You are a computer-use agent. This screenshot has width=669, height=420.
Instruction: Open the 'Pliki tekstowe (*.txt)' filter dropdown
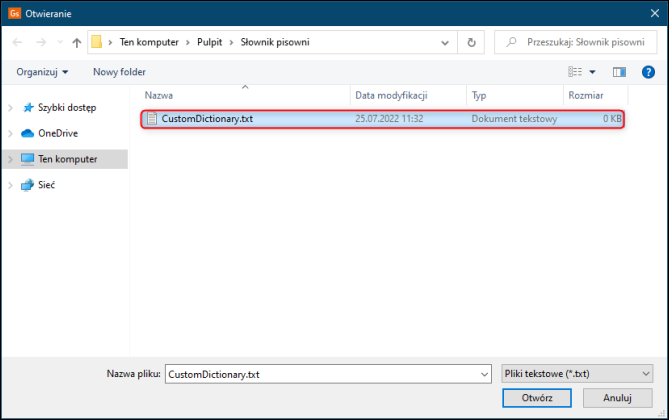click(577, 374)
